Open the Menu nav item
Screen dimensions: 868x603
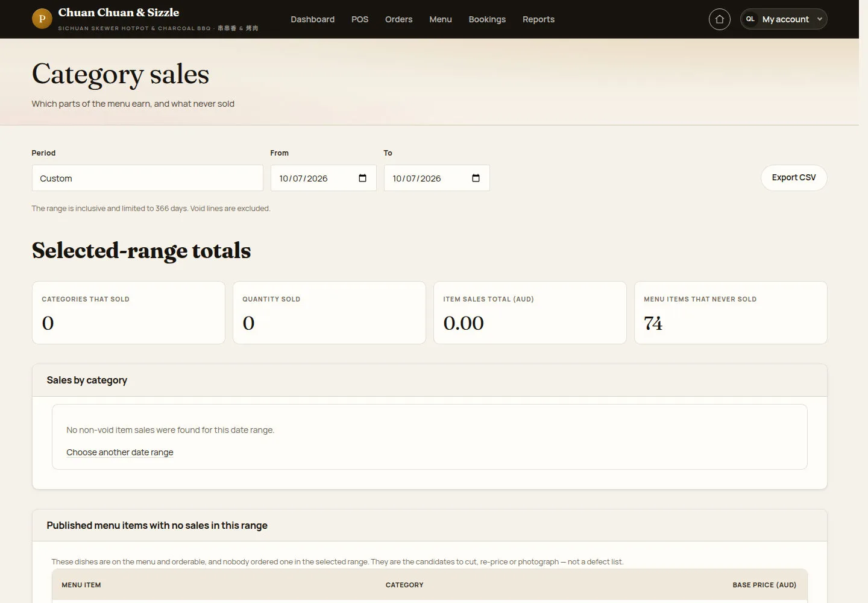441,19
